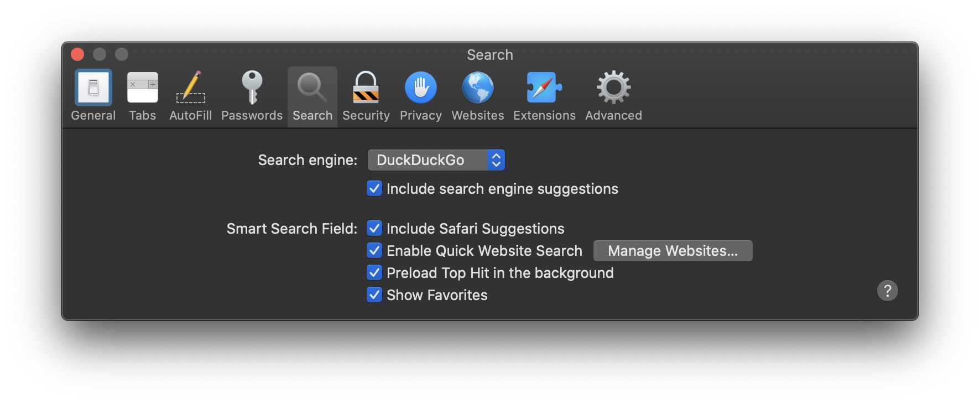This screenshot has width=980, height=402.
Task: Click the Manage Websites button
Action: click(673, 251)
